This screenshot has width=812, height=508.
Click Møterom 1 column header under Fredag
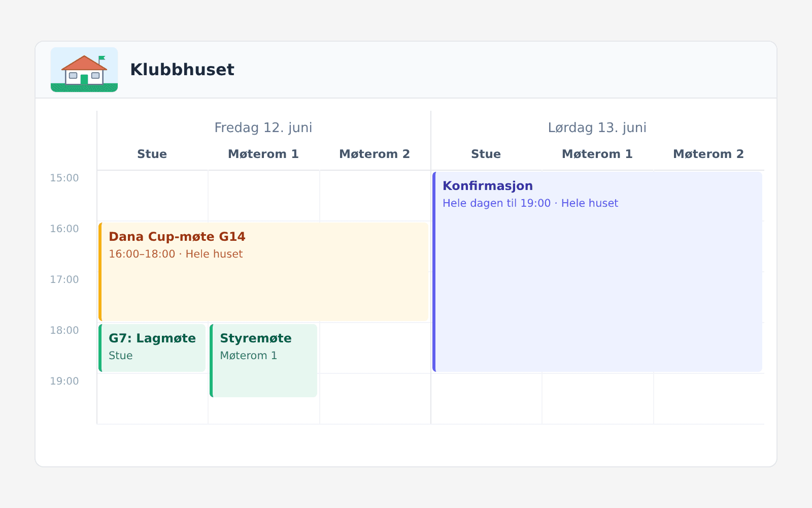click(263, 154)
